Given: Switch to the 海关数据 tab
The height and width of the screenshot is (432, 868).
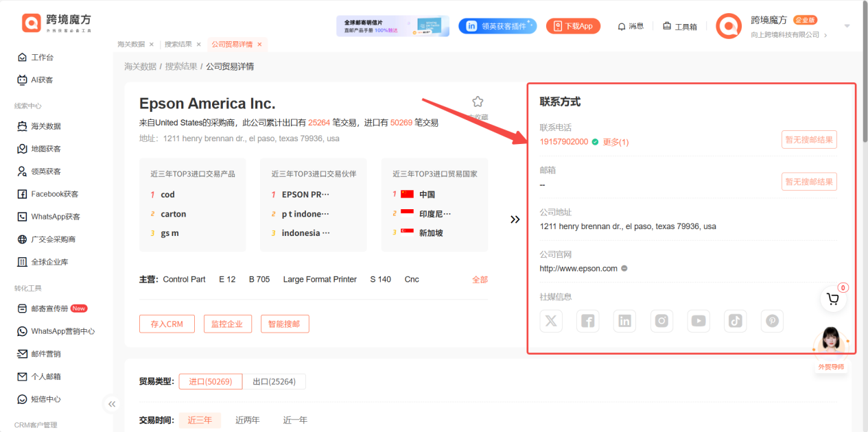Looking at the screenshot, I should pos(131,44).
